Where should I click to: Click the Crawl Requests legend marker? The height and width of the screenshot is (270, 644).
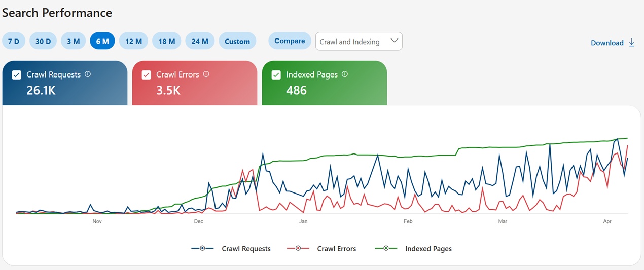tap(202, 248)
